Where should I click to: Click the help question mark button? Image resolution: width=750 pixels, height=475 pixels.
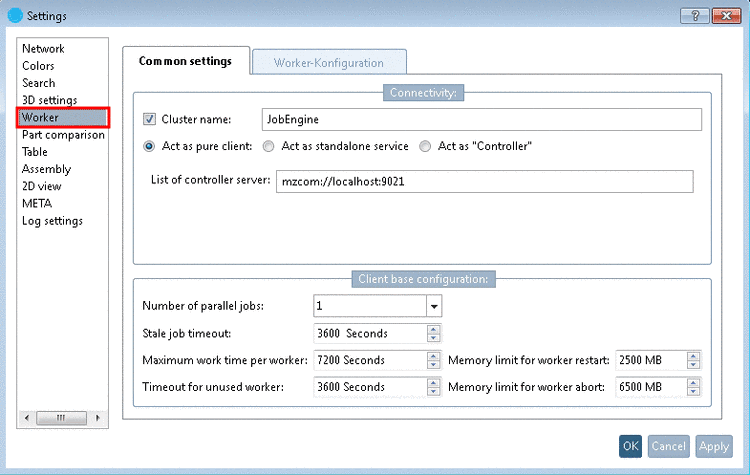691,15
